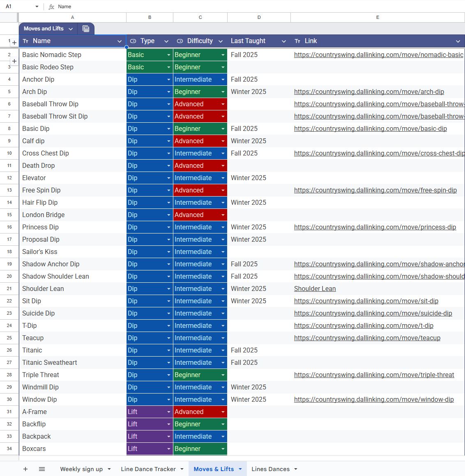The width and height of the screenshot is (465, 476).
Task: Open the arch-dip move link
Action: pos(369,92)
